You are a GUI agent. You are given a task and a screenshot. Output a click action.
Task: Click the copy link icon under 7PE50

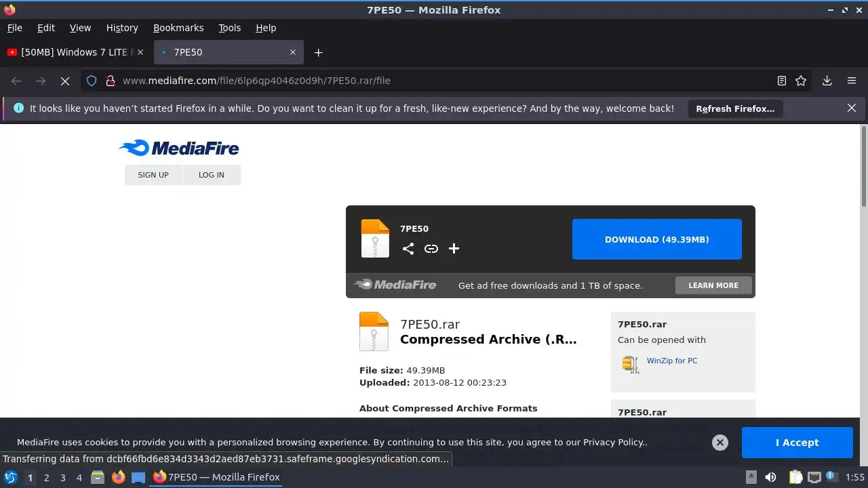click(x=431, y=249)
